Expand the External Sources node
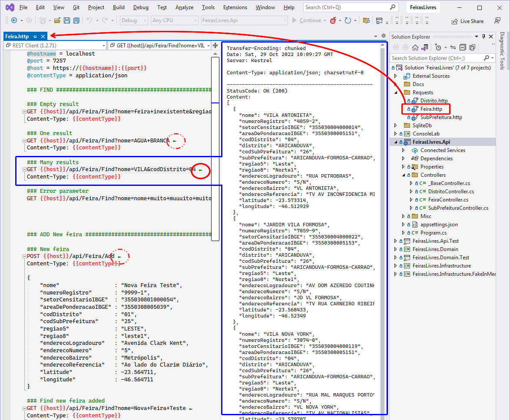This screenshot has height=420, width=510. [x=395, y=76]
